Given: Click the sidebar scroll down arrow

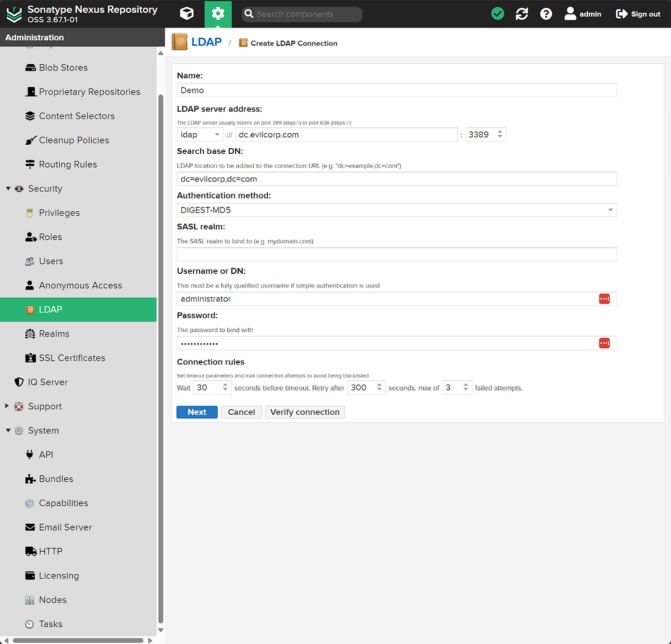Looking at the screenshot, I should (161, 630).
